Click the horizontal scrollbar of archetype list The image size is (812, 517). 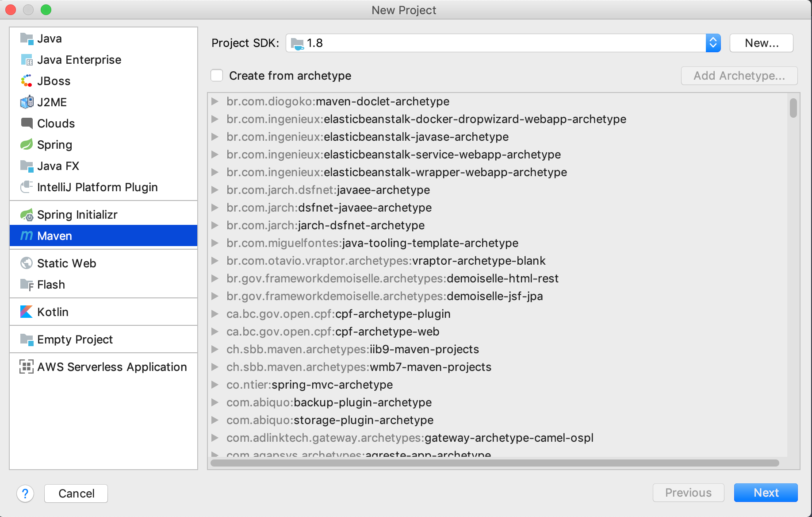(x=494, y=463)
